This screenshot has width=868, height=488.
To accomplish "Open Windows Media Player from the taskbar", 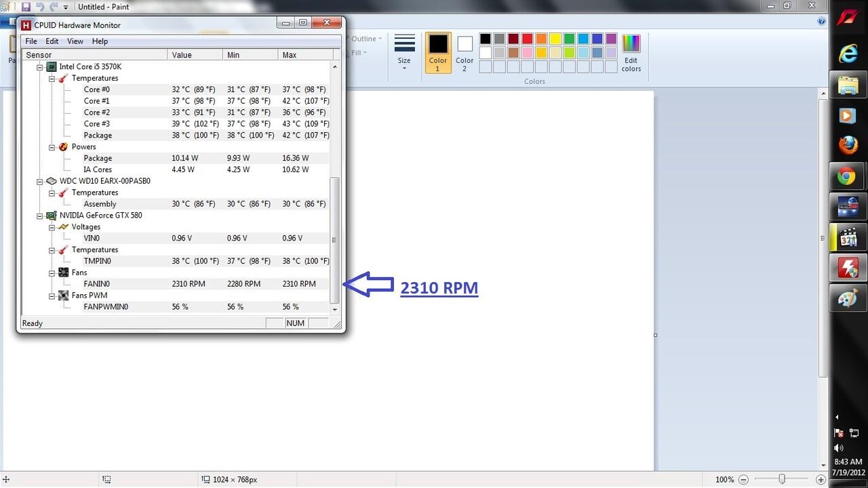I will 848,116.
